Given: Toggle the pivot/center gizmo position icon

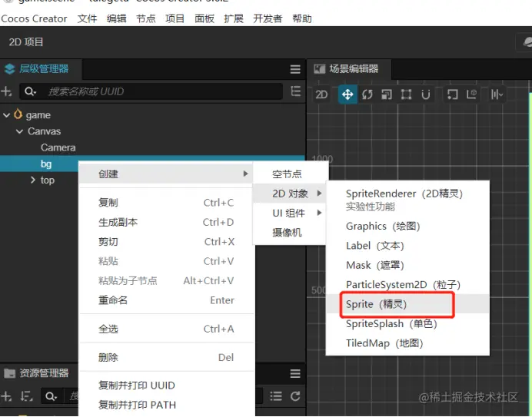Looking at the screenshot, I should tap(452, 94).
